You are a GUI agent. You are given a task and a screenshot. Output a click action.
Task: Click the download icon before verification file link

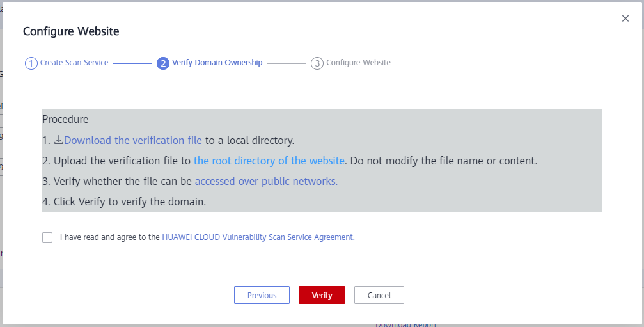tap(59, 140)
